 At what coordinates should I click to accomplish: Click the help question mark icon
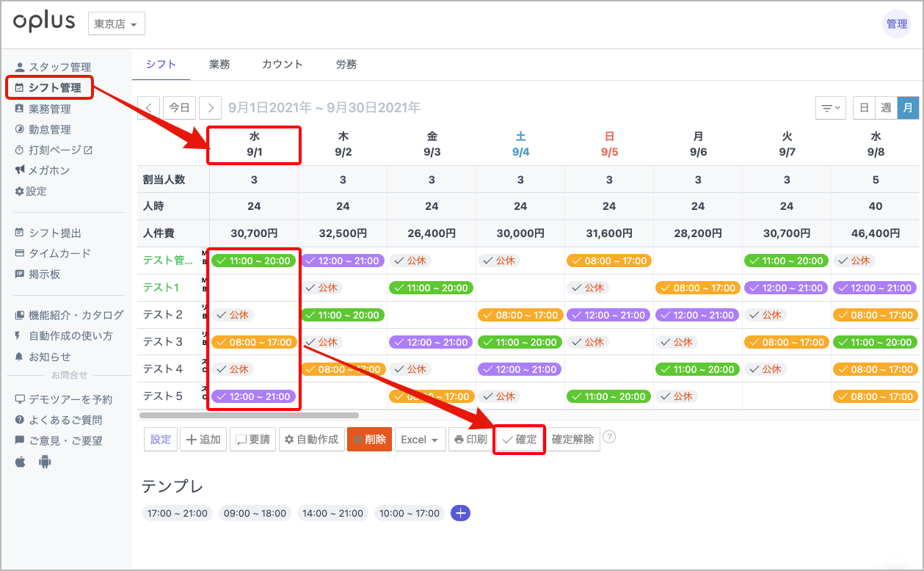pyautogui.click(x=609, y=437)
